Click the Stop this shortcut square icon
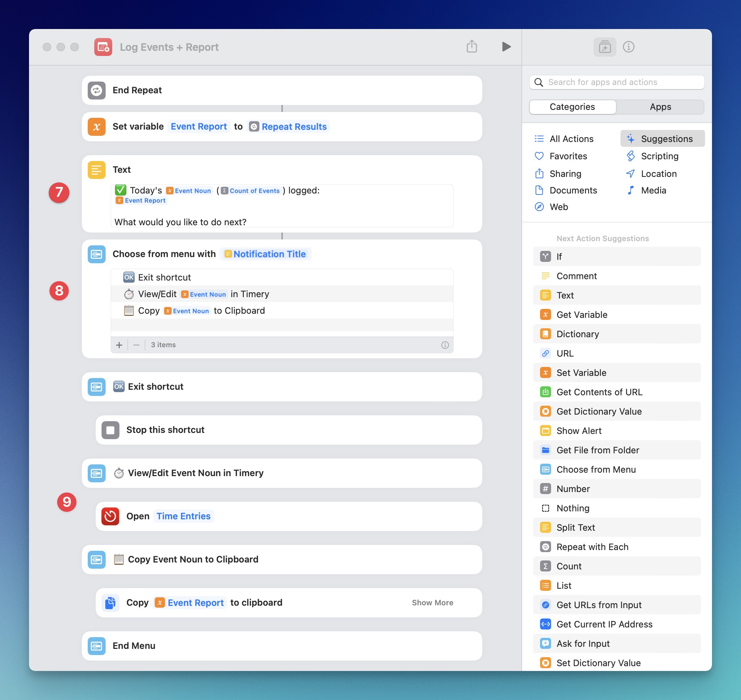Viewport: 741px width, 700px height. pyautogui.click(x=110, y=429)
